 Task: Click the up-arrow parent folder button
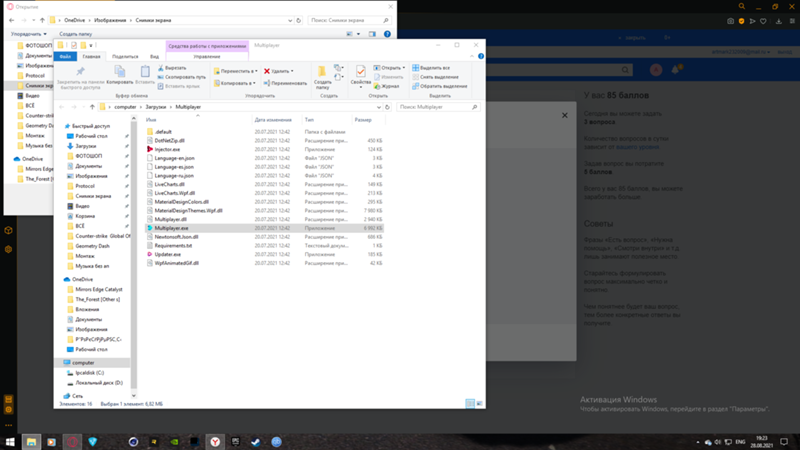(92, 107)
